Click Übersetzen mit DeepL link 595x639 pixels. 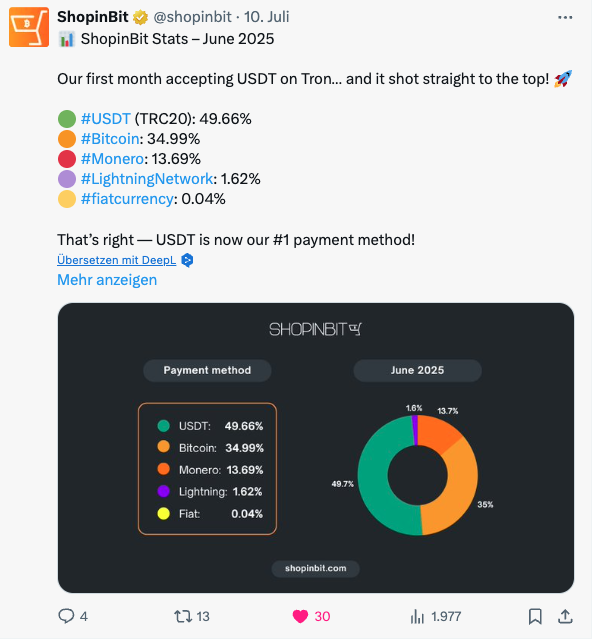(x=117, y=260)
